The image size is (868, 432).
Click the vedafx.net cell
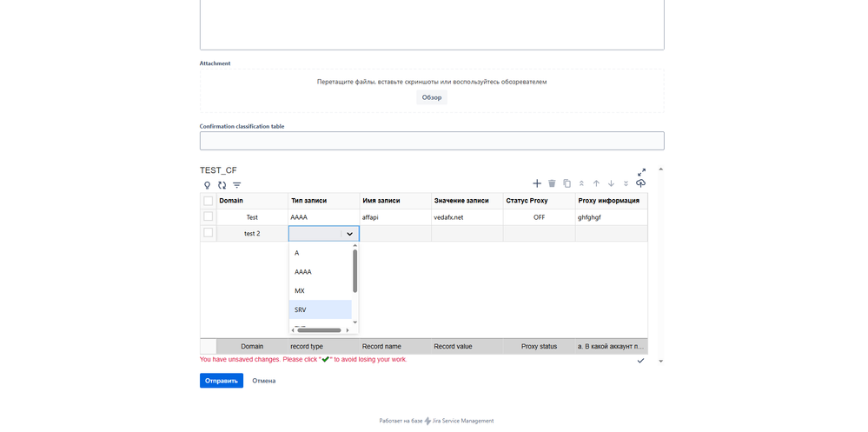tap(467, 217)
